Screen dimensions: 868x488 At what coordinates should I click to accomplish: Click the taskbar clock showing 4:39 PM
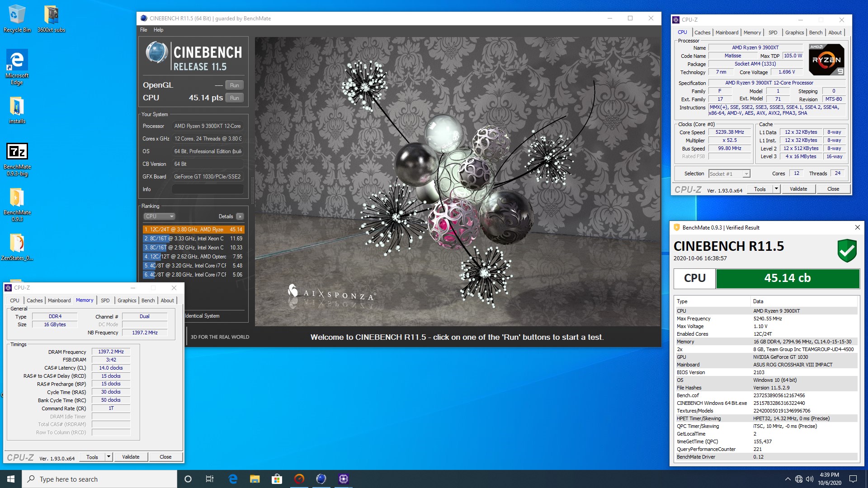point(829,479)
